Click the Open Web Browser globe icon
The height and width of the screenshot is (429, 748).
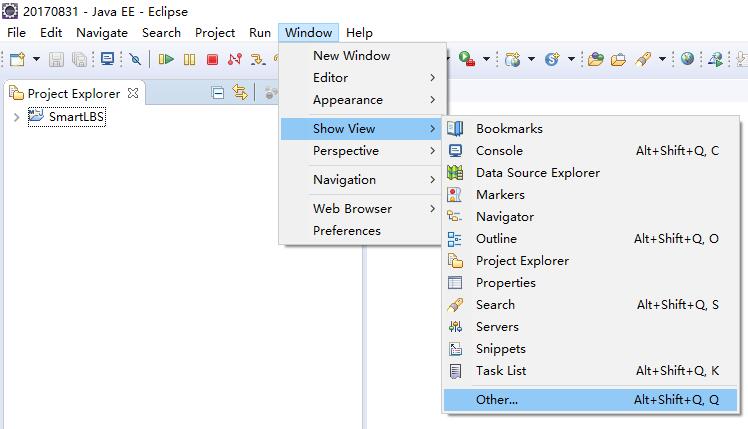tap(688, 59)
